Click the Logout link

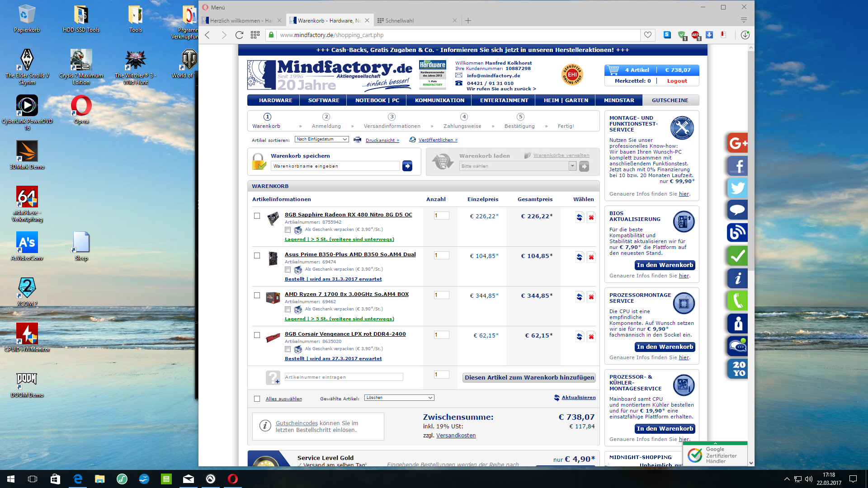pyautogui.click(x=677, y=81)
